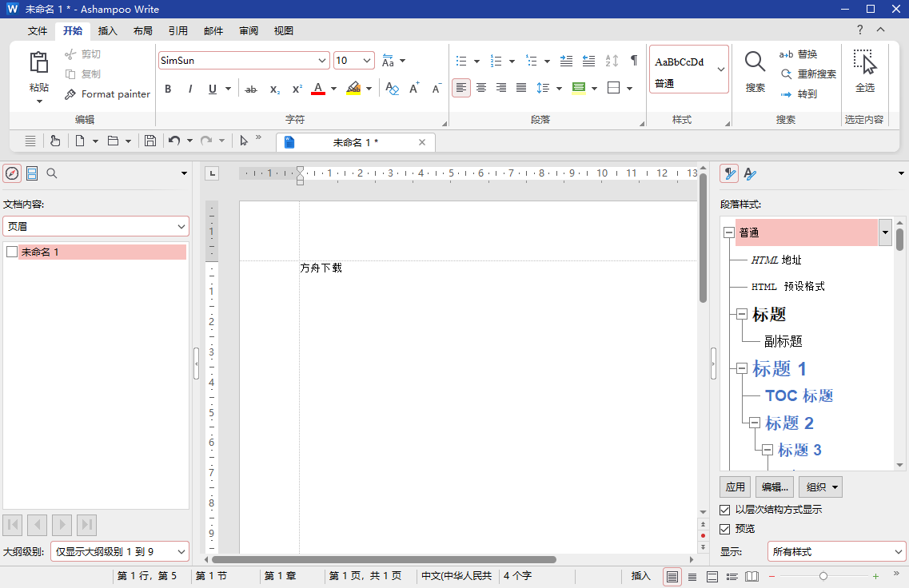
Task: Click the Edit (编辑...) style button
Action: click(x=775, y=487)
